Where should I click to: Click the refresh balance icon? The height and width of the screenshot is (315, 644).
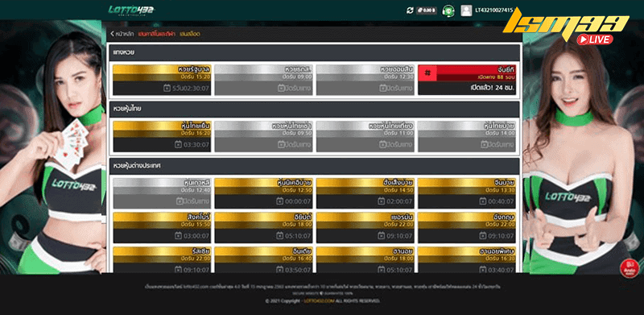[410, 10]
